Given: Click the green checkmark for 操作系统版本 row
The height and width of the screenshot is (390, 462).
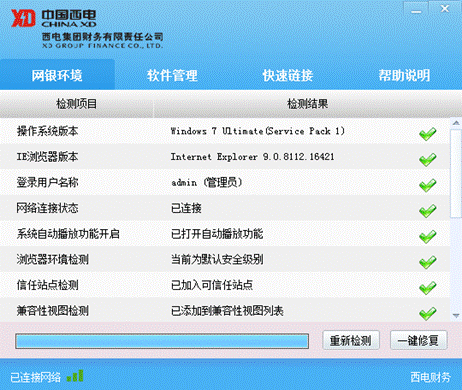Looking at the screenshot, I should point(428,134).
